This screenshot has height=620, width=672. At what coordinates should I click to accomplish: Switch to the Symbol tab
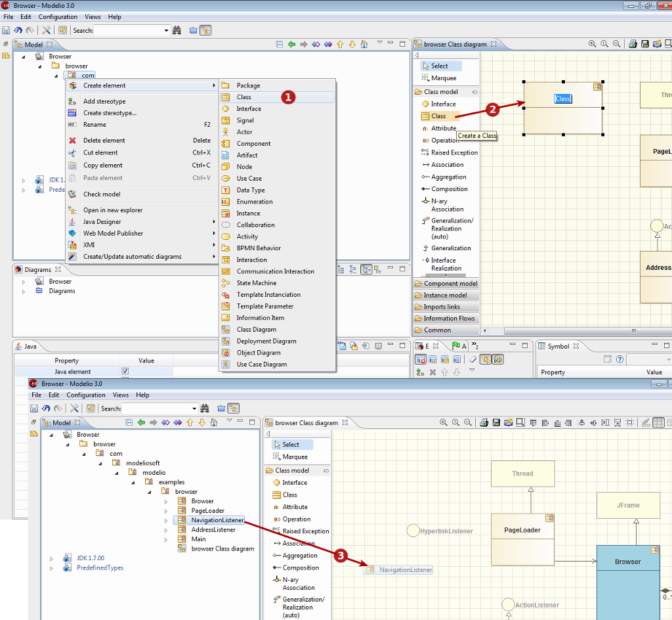(x=558, y=347)
